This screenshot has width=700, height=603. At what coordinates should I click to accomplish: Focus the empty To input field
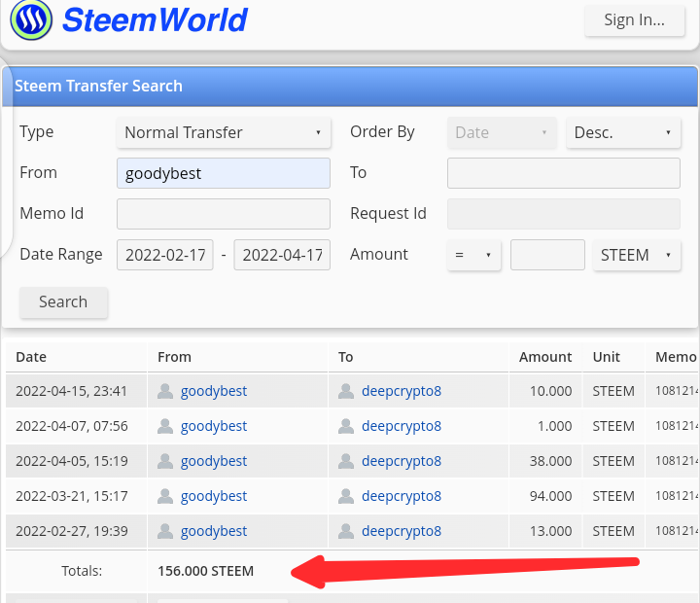point(563,173)
